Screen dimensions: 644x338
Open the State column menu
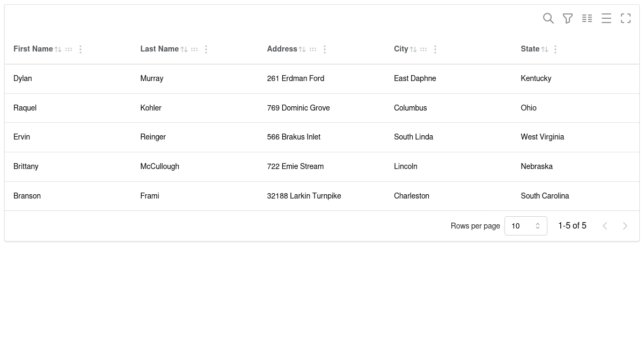click(x=555, y=49)
